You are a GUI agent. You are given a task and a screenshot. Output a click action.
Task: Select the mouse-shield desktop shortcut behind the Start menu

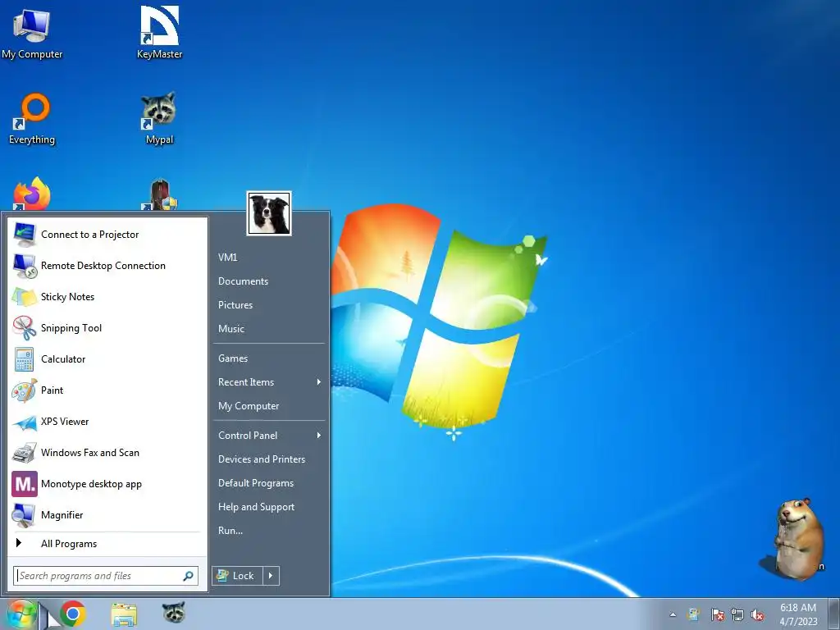tap(160, 195)
